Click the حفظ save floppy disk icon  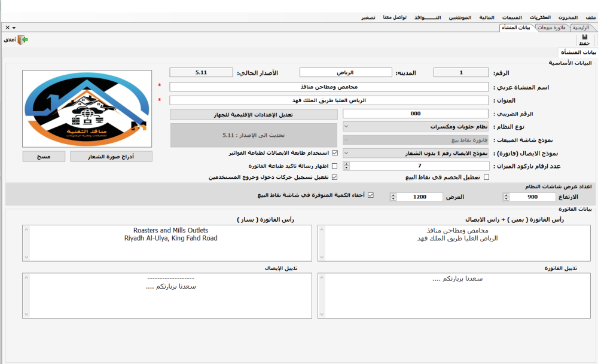pos(584,38)
